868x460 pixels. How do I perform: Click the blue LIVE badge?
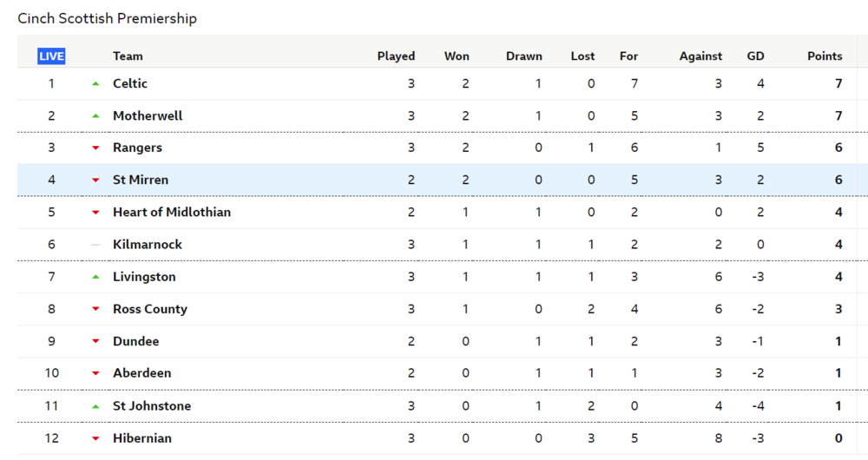pyautogui.click(x=51, y=56)
